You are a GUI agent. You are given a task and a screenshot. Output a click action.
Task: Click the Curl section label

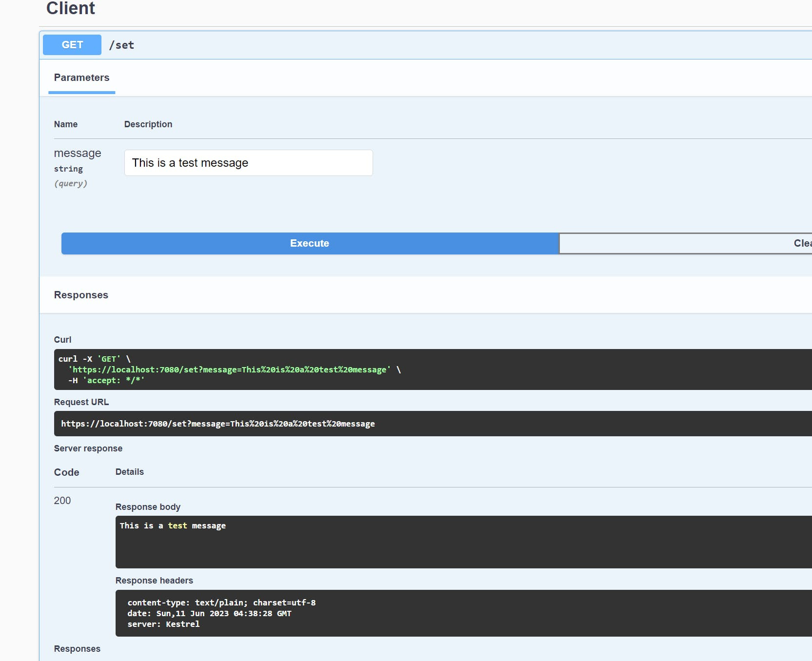62,339
